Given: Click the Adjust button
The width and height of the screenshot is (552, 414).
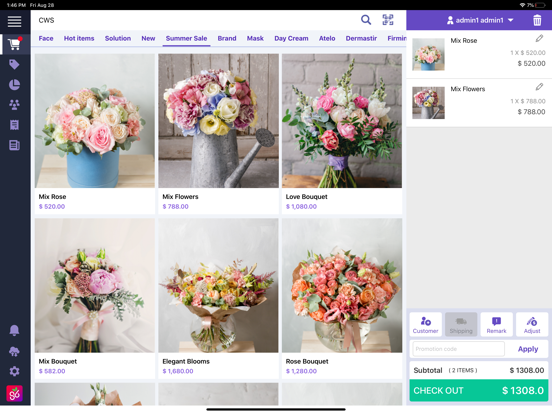Looking at the screenshot, I should (x=532, y=324).
